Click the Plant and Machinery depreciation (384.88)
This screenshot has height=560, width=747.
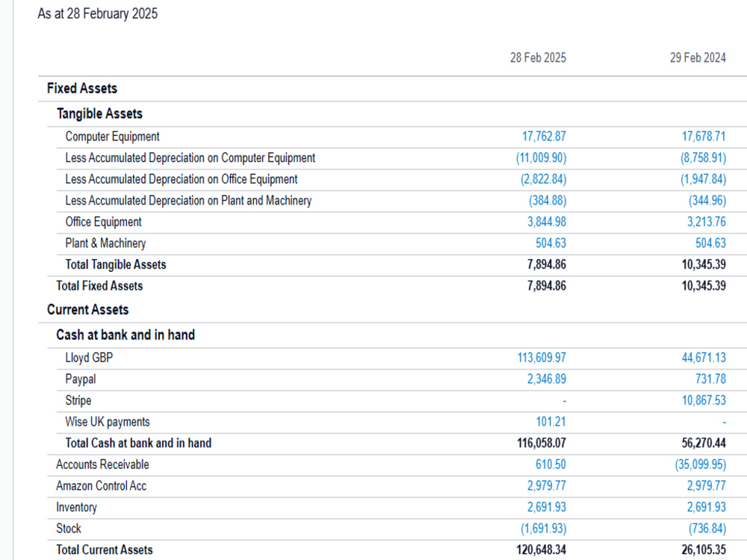[548, 200]
